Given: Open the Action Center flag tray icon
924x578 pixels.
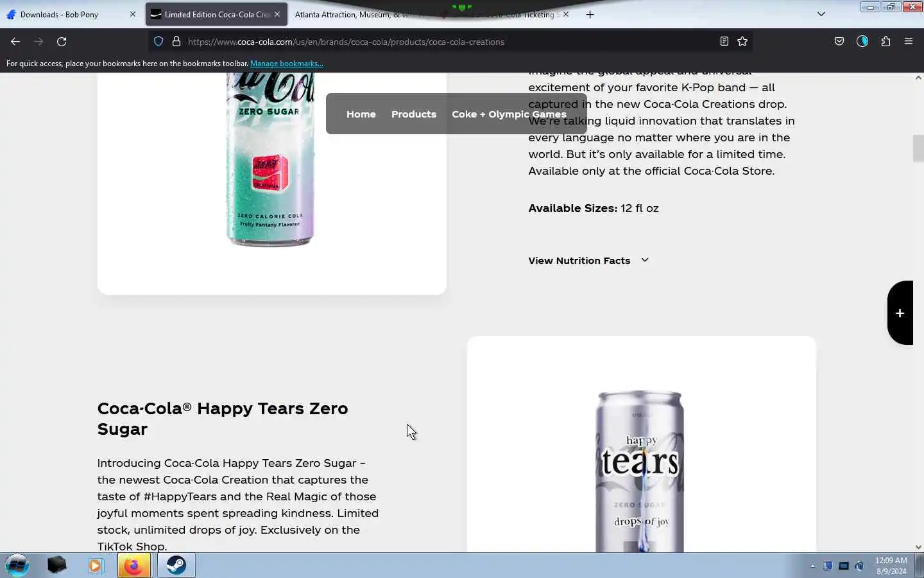Looking at the screenshot, I should pyautogui.click(x=828, y=566).
